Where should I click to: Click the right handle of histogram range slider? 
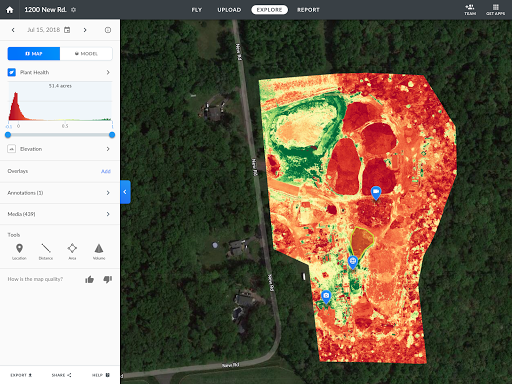tap(112, 135)
